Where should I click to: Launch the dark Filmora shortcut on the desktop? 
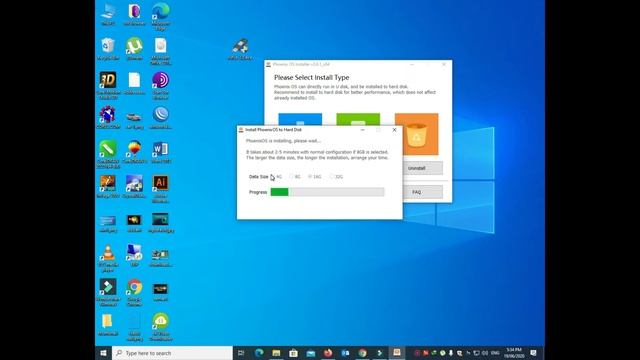point(108,292)
